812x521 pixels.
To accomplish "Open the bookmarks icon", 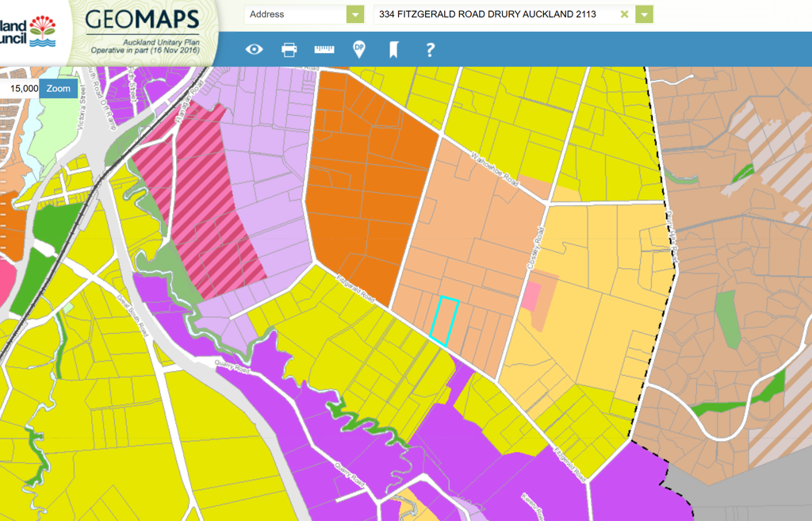I will 393,50.
